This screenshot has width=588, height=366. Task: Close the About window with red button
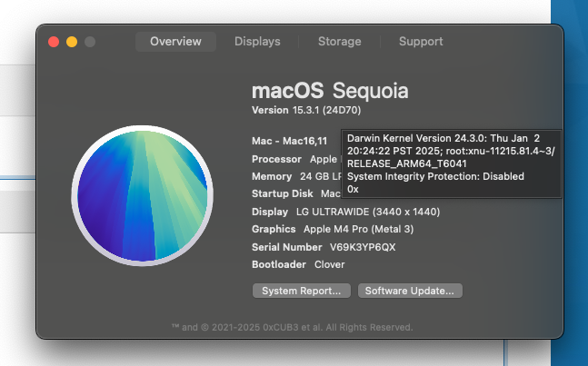coord(54,42)
